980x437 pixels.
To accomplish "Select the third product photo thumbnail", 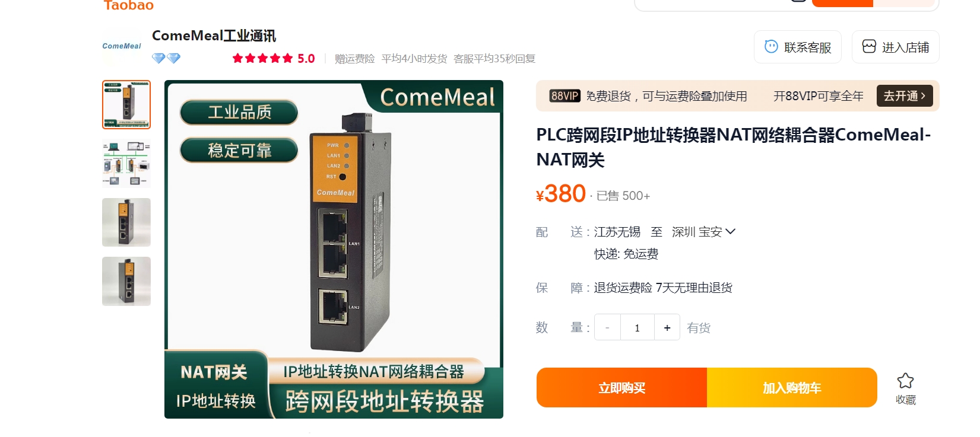I will pos(126,222).
